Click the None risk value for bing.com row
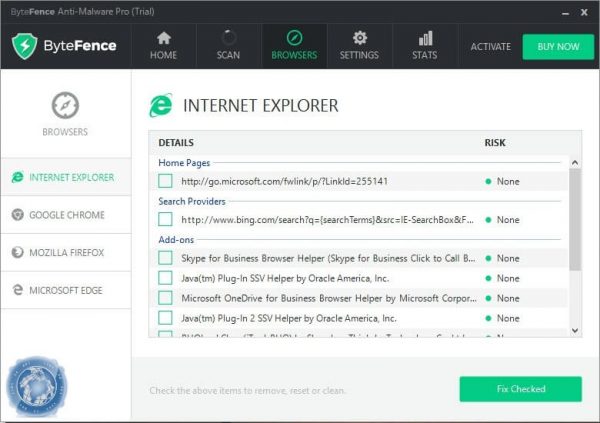 508,220
